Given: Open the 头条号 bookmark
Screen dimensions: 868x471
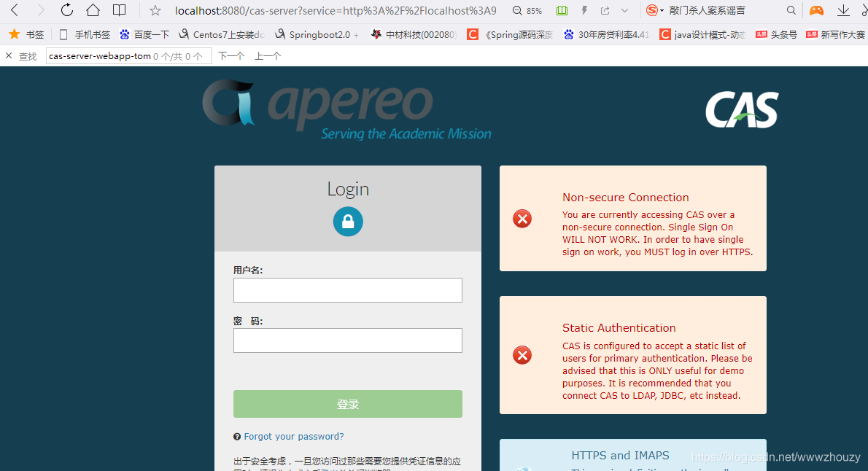Looking at the screenshot, I should click(776, 34).
